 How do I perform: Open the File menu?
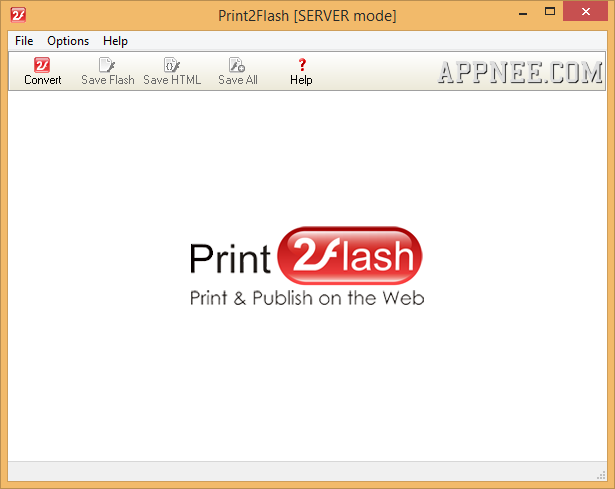click(24, 41)
